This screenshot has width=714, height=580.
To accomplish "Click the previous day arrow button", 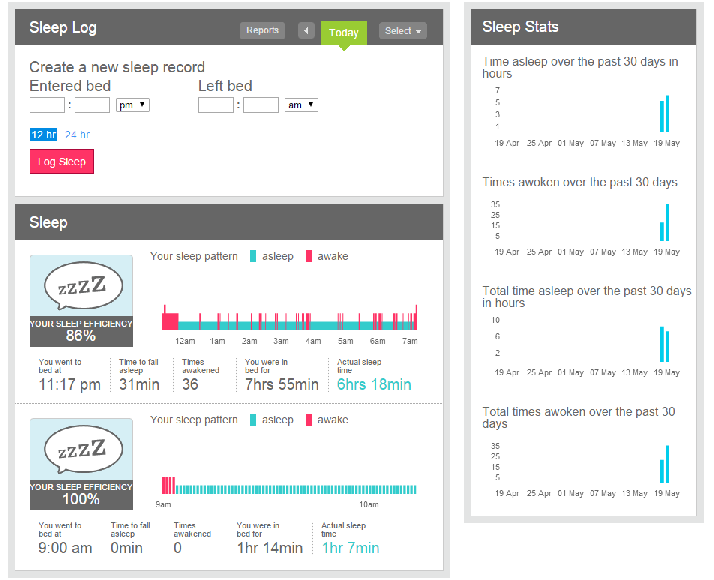I will [306, 31].
